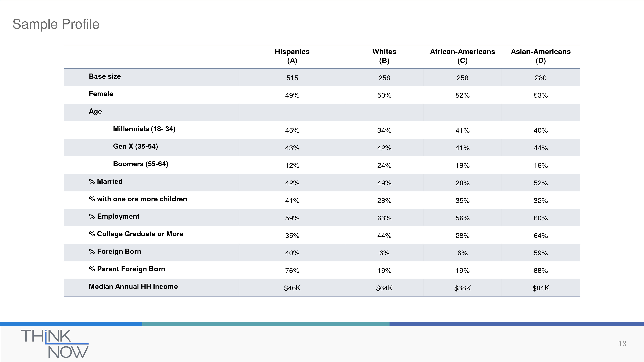This screenshot has width=644, height=362.
Task: Select the Base size row label
Action: tap(105, 76)
